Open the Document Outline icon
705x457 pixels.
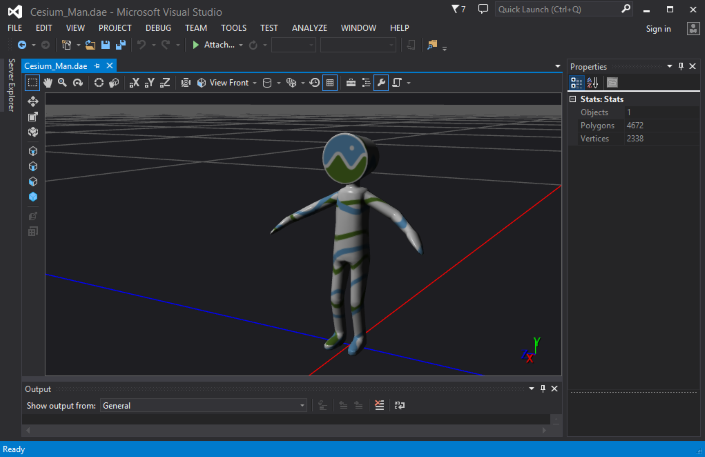click(x=366, y=83)
